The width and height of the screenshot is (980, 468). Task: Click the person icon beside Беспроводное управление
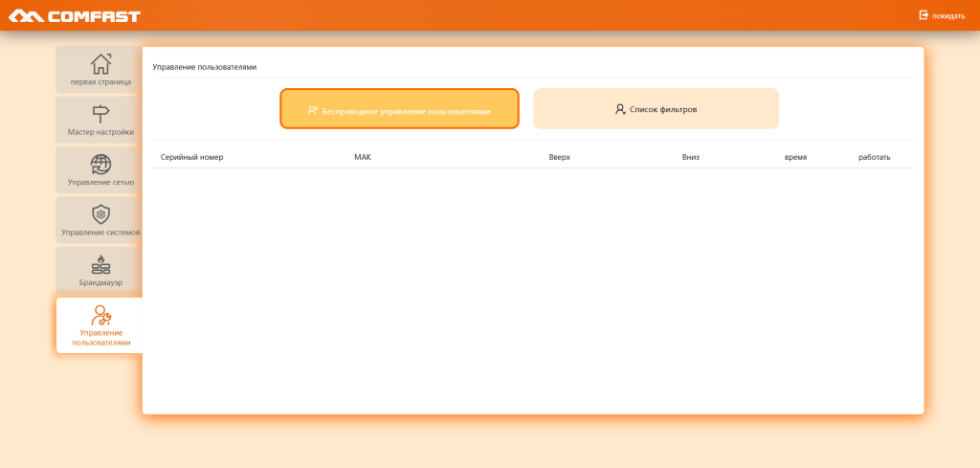(x=312, y=110)
